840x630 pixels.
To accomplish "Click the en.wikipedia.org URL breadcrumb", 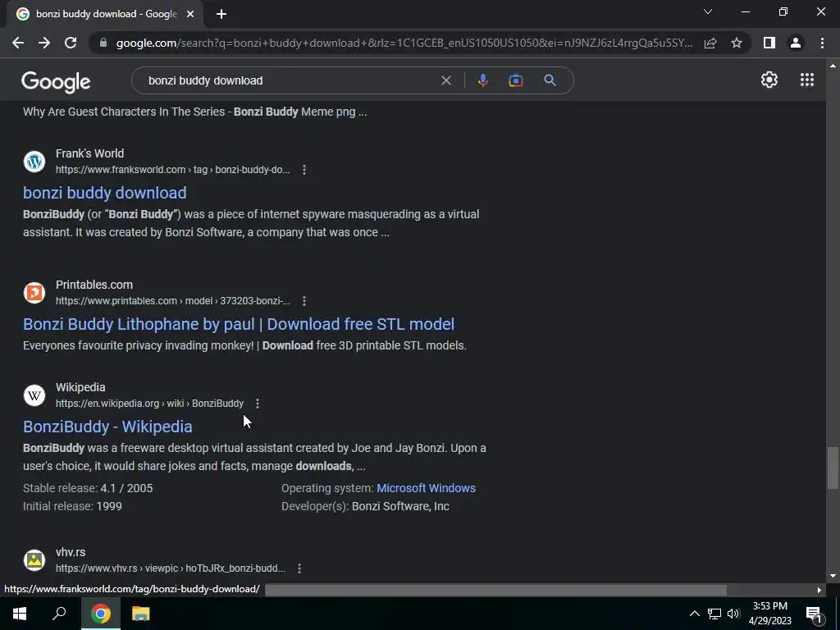I will [149, 404].
